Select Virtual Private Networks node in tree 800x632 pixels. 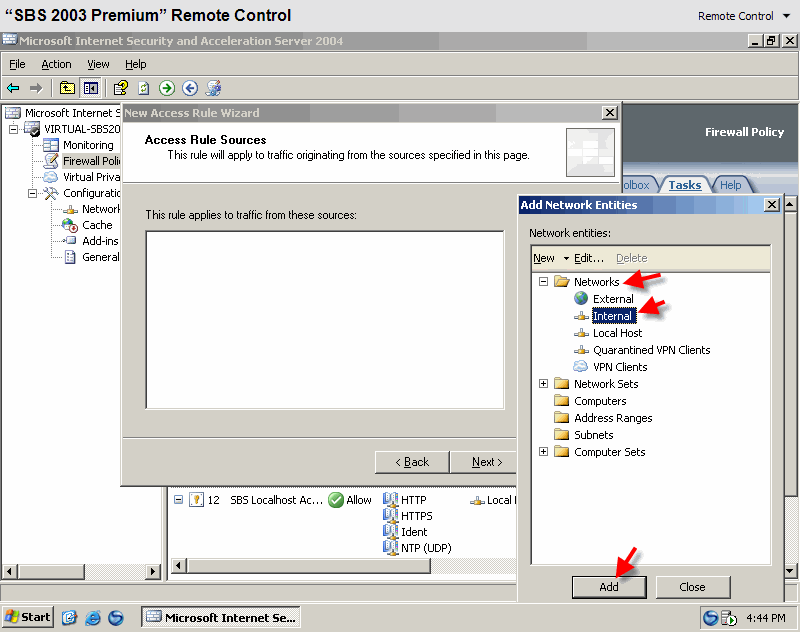[91, 177]
